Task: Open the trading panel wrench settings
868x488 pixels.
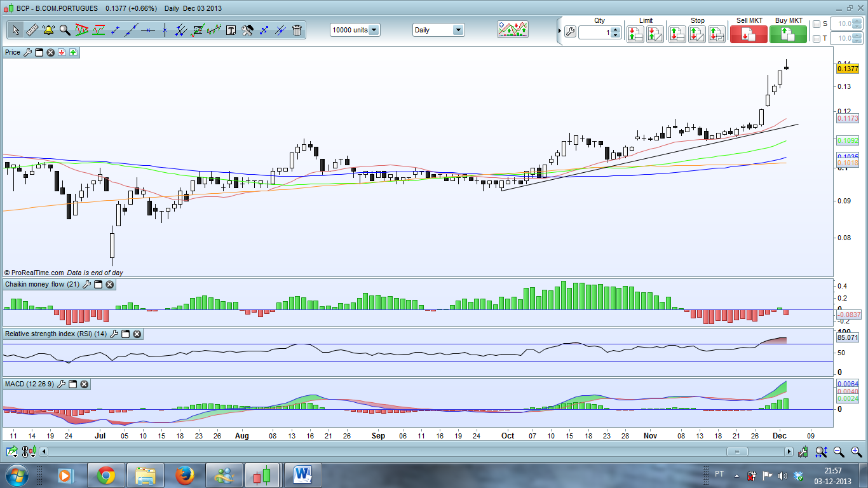Action: (x=570, y=32)
